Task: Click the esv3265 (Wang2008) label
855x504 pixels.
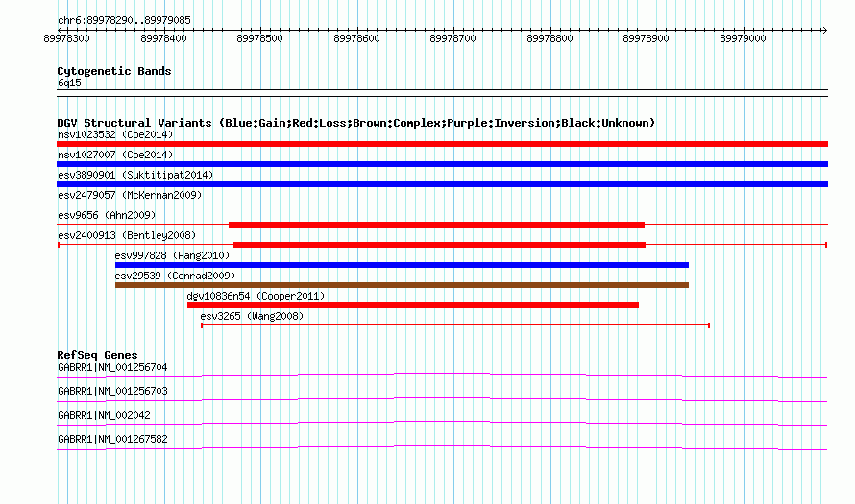Action: (x=252, y=316)
